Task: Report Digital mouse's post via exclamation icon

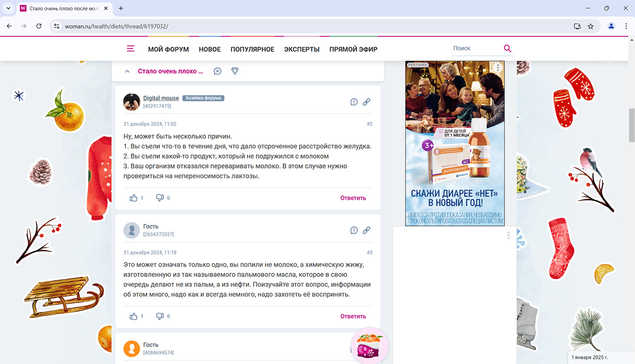Action: click(x=354, y=102)
